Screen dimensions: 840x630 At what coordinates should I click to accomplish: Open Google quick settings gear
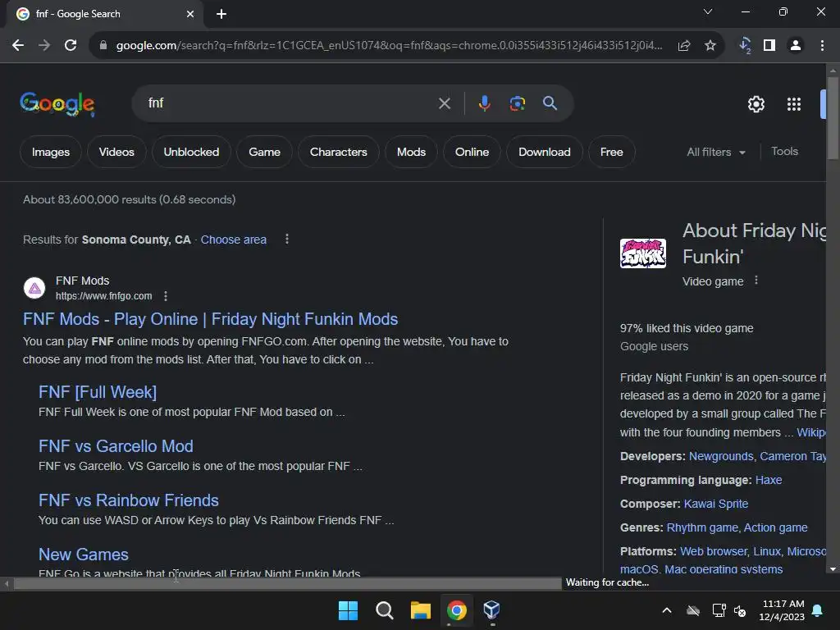click(756, 104)
